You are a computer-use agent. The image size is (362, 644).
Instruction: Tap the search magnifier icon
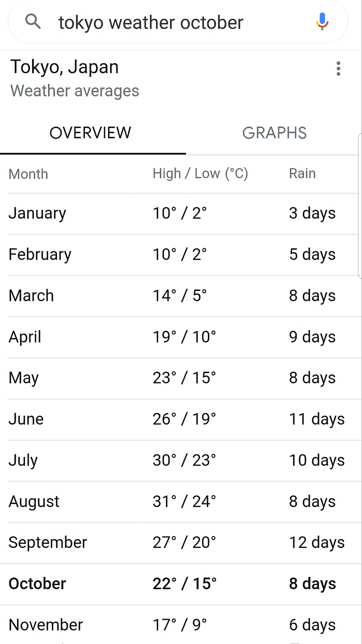pos(33,22)
